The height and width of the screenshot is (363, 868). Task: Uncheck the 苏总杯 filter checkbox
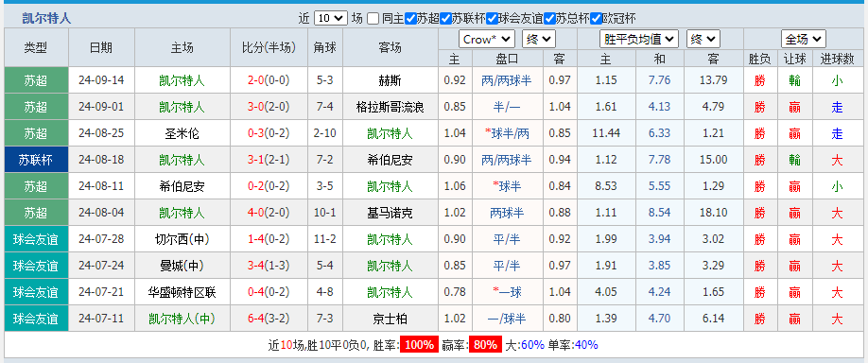(549, 18)
